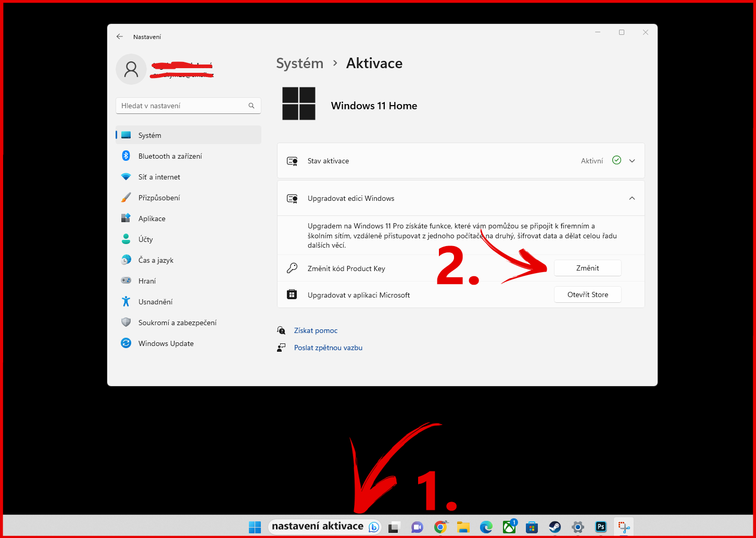Expand the Stav aktivace chevron
The image size is (756, 538).
pos(632,161)
